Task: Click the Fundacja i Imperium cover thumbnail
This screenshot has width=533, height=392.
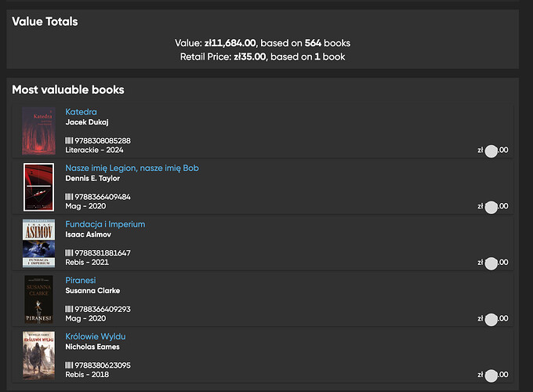Action: [x=38, y=243]
